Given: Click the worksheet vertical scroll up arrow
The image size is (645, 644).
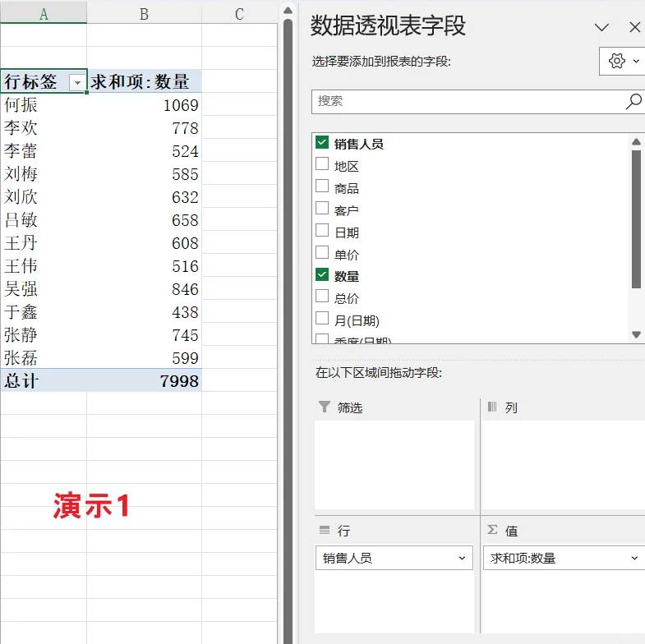Looking at the screenshot, I should [288, 11].
